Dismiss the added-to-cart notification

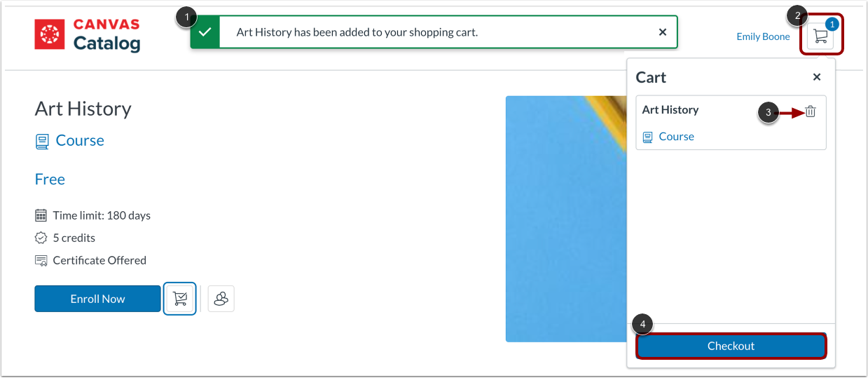[x=663, y=32]
